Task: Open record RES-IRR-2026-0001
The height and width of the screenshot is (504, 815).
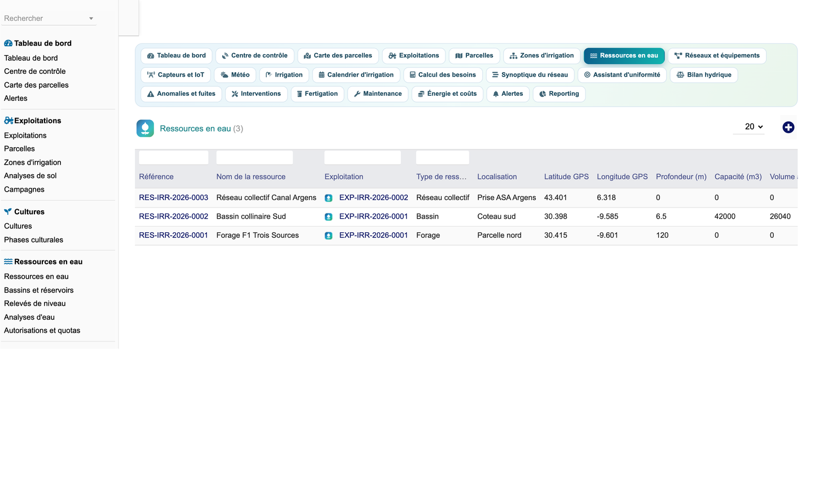Action: click(x=174, y=236)
